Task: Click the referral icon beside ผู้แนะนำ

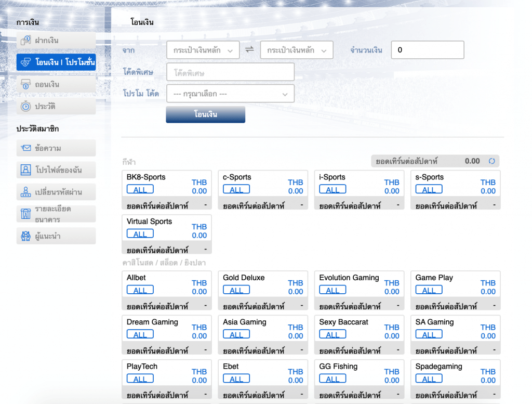Action: pyautogui.click(x=25, y=236)
